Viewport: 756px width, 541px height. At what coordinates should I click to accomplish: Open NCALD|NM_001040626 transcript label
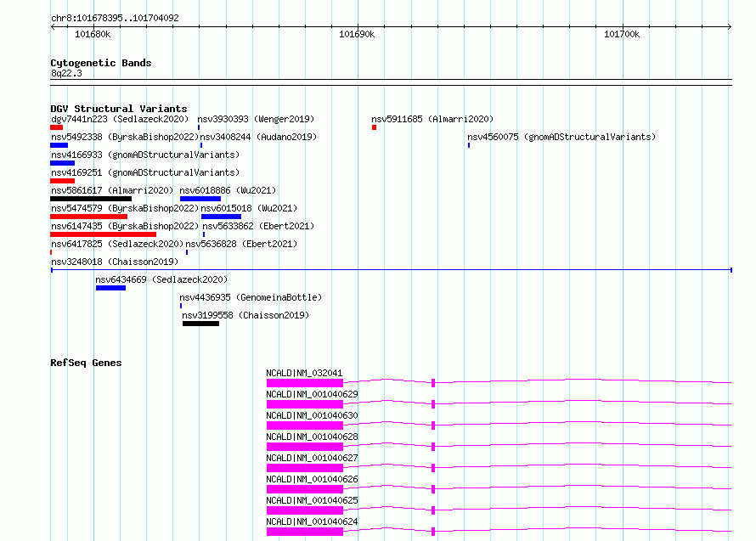click(x=312, y=479)
